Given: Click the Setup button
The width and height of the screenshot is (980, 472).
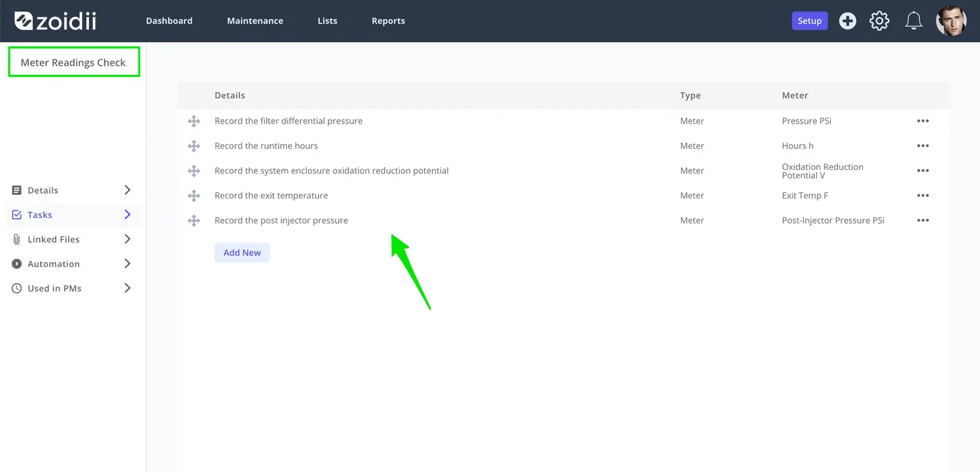Looking at the screenshot, I should click(x=810, y=21).
